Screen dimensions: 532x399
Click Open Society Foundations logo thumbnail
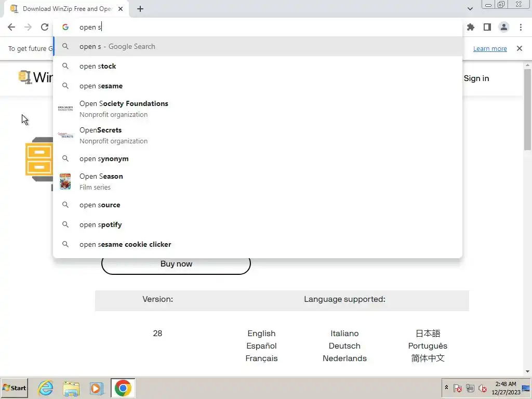click(x=65, y=109)
